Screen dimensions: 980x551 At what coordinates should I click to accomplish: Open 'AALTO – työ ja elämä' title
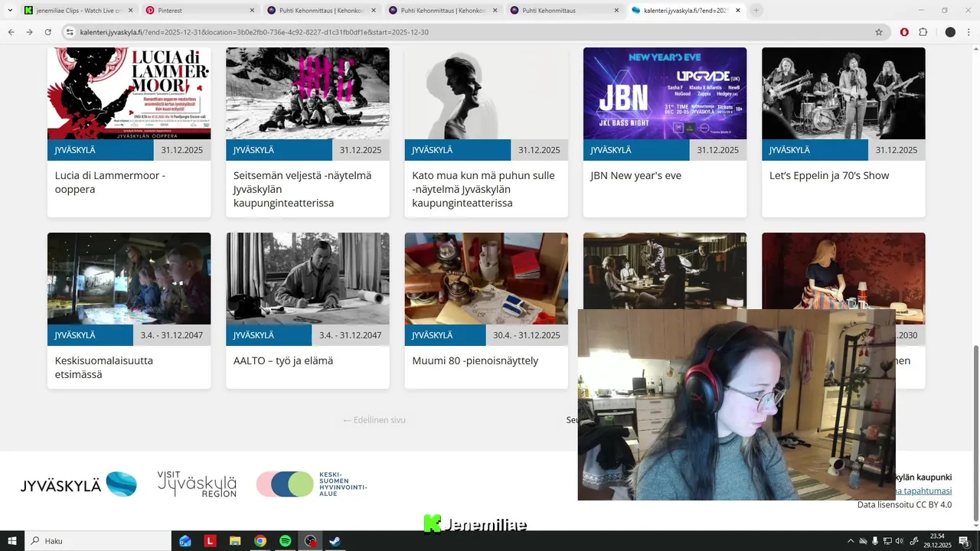click(283, 360)
